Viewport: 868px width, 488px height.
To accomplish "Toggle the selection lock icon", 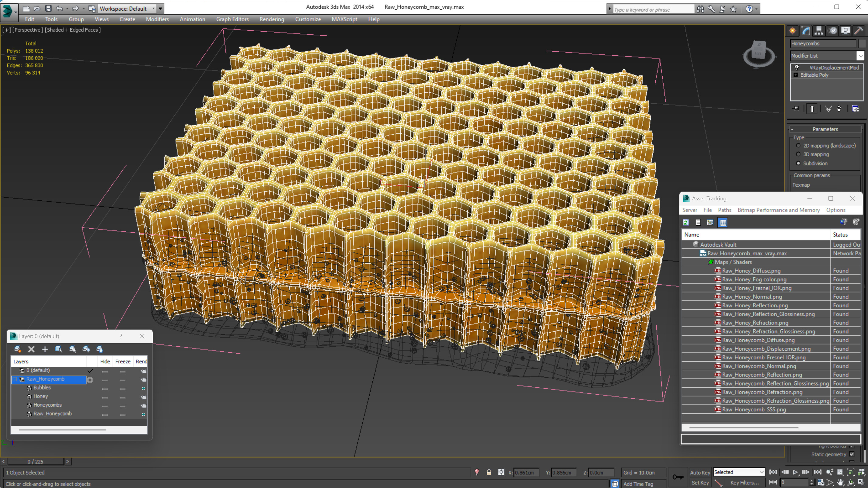I will pyautogui.click(x=489, y=472).
